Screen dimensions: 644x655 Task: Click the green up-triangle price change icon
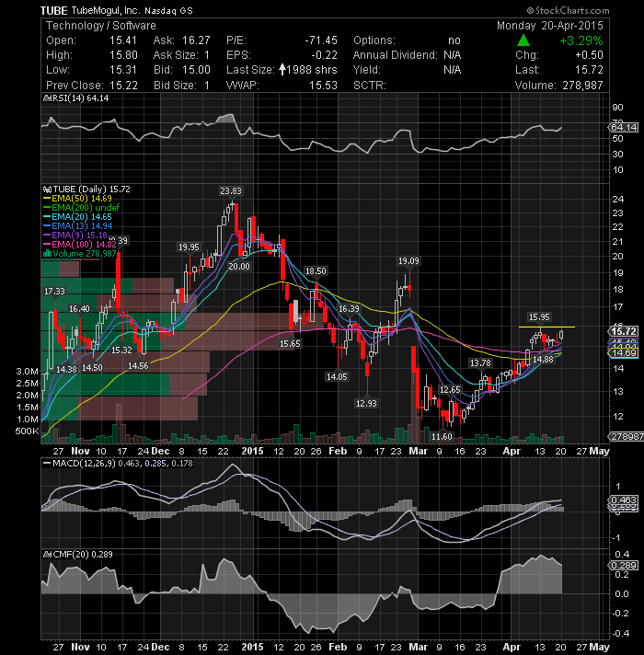pos(523,40)
